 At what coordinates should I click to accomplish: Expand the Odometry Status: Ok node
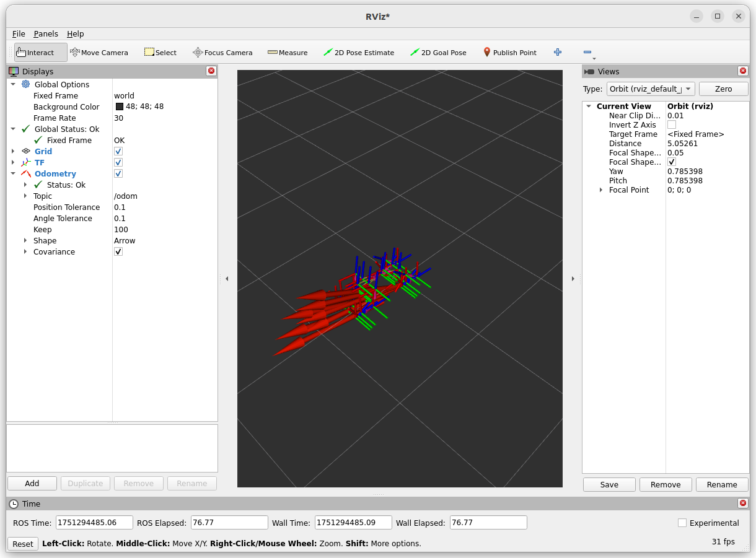tap(25, 185)
